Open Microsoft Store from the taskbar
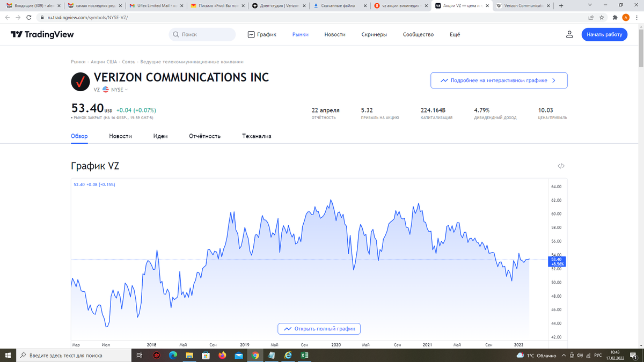The image size is (644, 362). [x=206, y=356]
